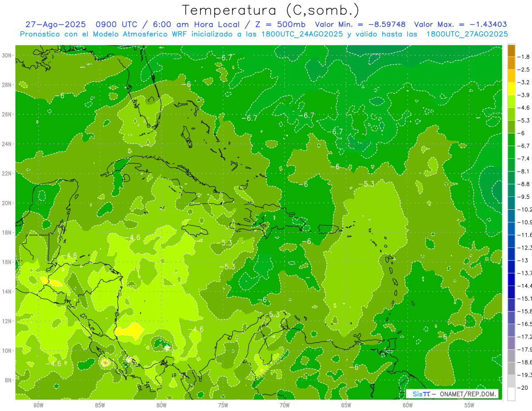Screen dimensions: 532x411
Task: Click the '30N' latitude axis label
Action: click(x=7, y=55)
